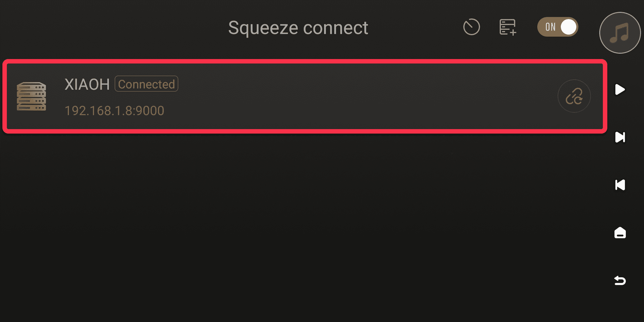Viewport: 644px width, 322px height.
Task: Select the XIAOH server name
Action: [x=87, y=84]
